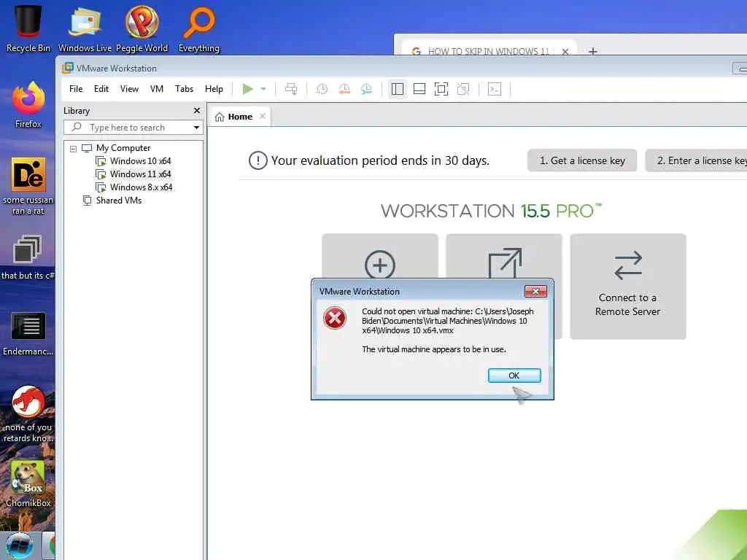The image size is (747, 560).
Task: Open the VM menu
Action: pyautogui.click(x=157, y=89)
